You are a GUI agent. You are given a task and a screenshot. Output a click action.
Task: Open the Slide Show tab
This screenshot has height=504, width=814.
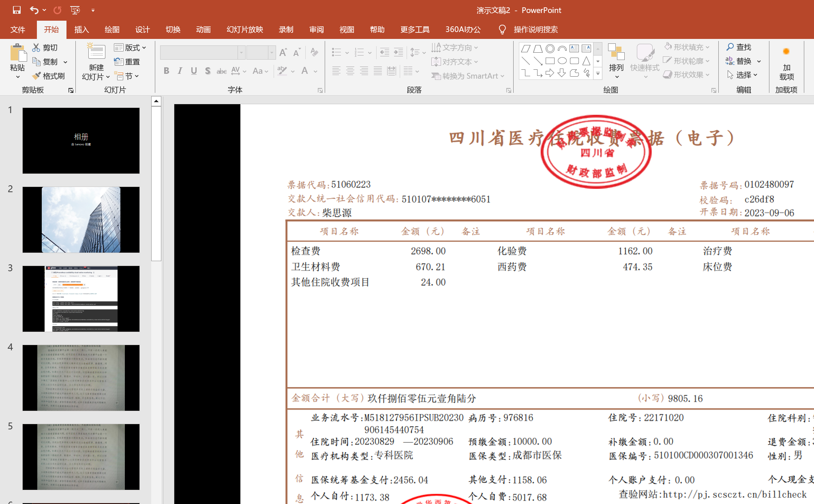pos(245,30)
